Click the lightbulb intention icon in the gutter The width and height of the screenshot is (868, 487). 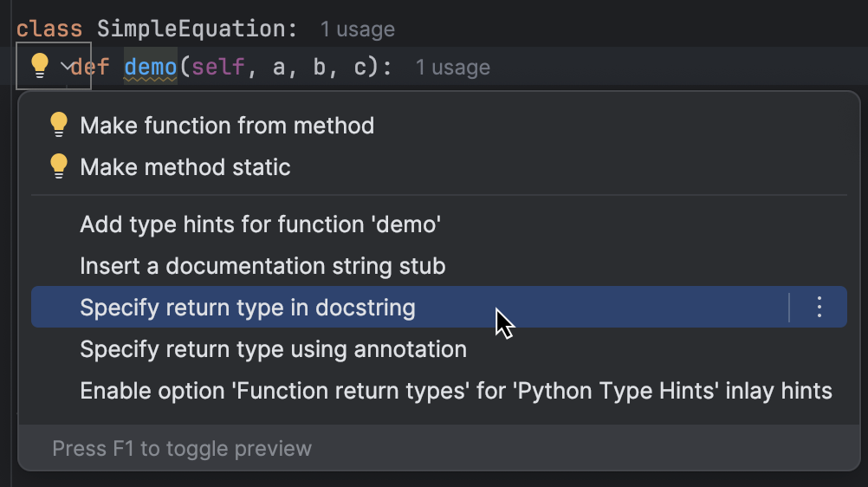(40, 66)
